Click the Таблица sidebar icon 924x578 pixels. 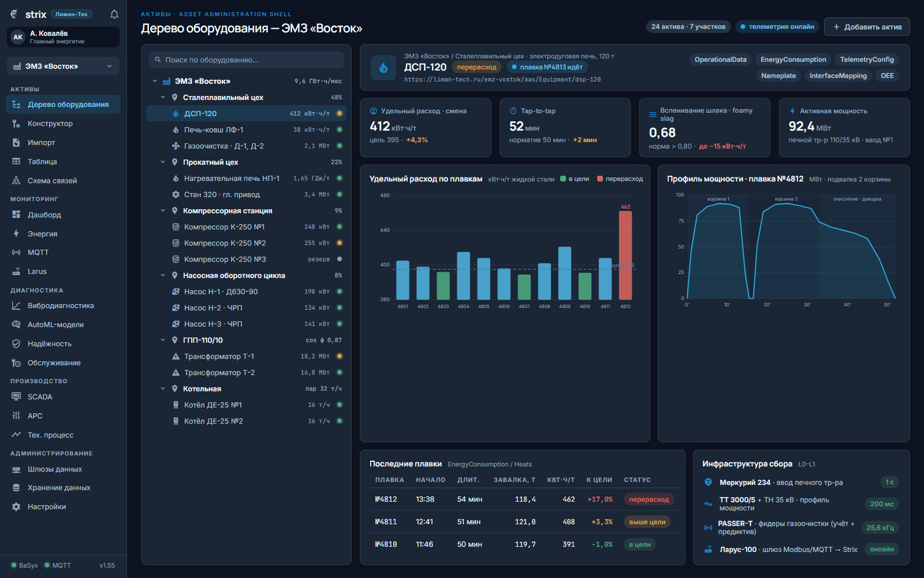coord(16,162)
